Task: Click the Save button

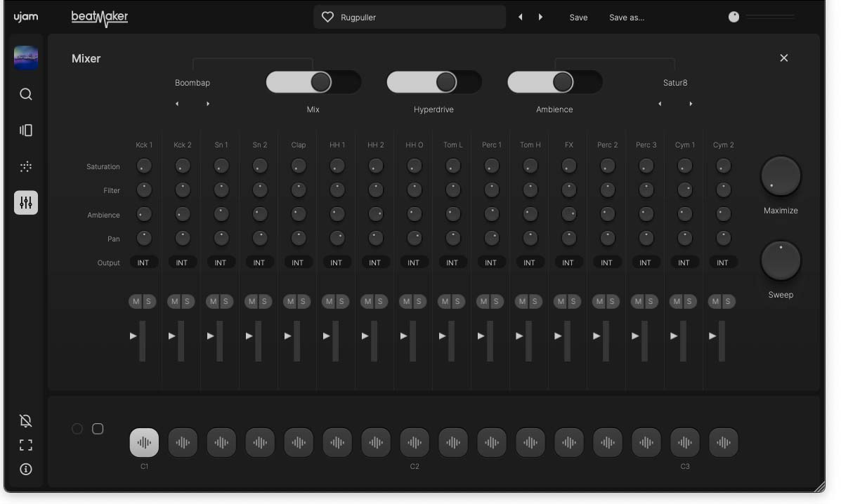Action: pyautogui.click(x=578, y=18)
